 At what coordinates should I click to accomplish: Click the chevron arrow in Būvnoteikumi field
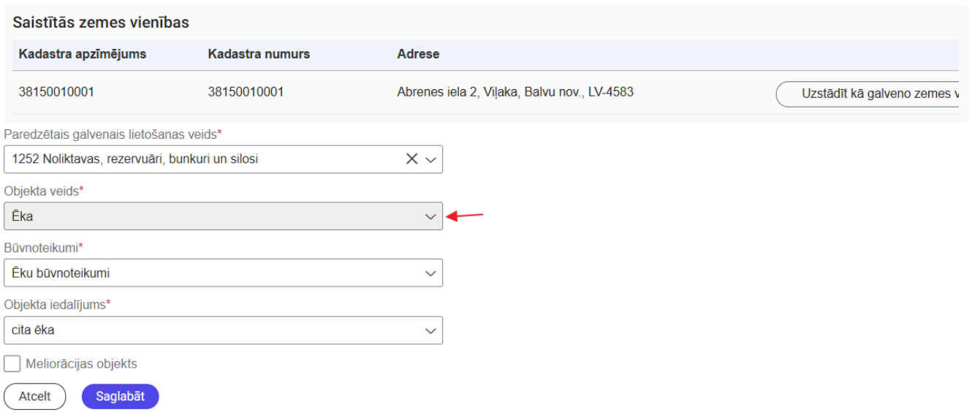point(430,273)
